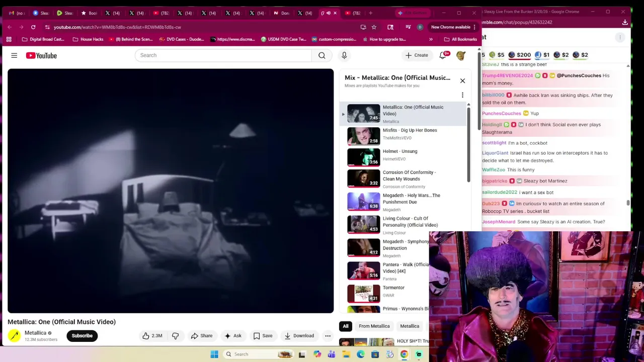Download the Metallica One video

pos(299,336)
